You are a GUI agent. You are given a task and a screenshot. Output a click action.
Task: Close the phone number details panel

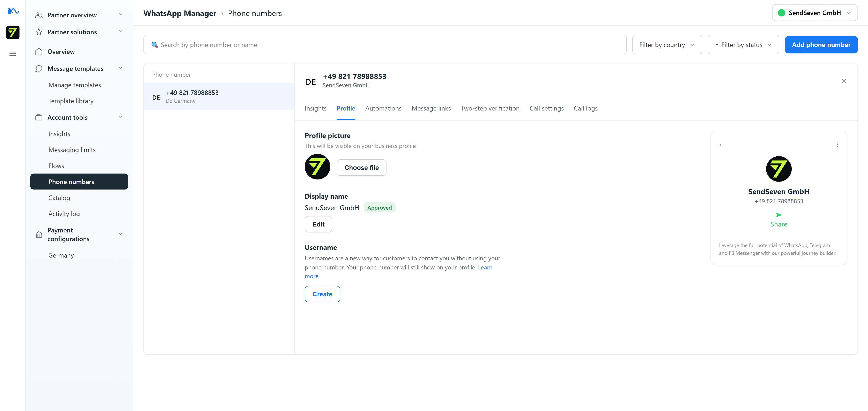844,81
